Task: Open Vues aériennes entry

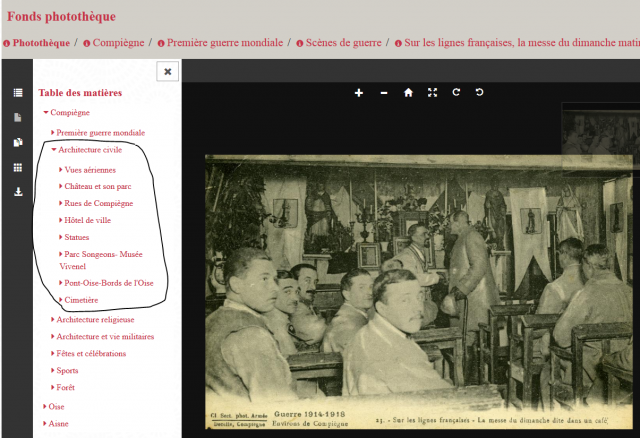Action: click(90, 170)
